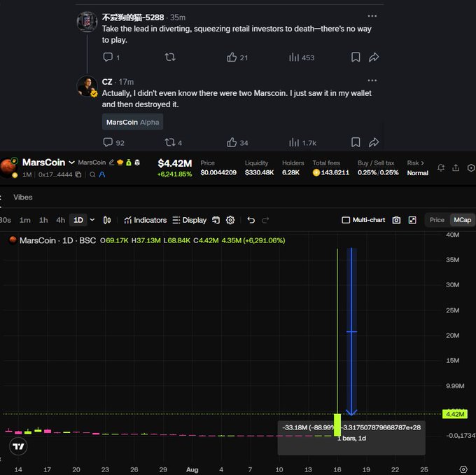
Task: Select Buy / Sell tax 0.25% value
Action: pyautogui.click(x=378, y=172)
